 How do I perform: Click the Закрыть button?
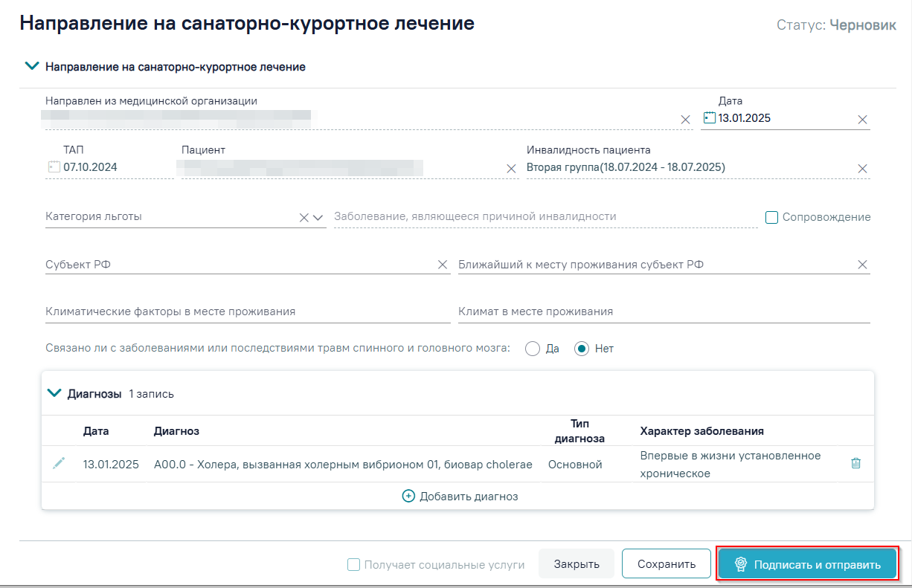click(577, 564)
